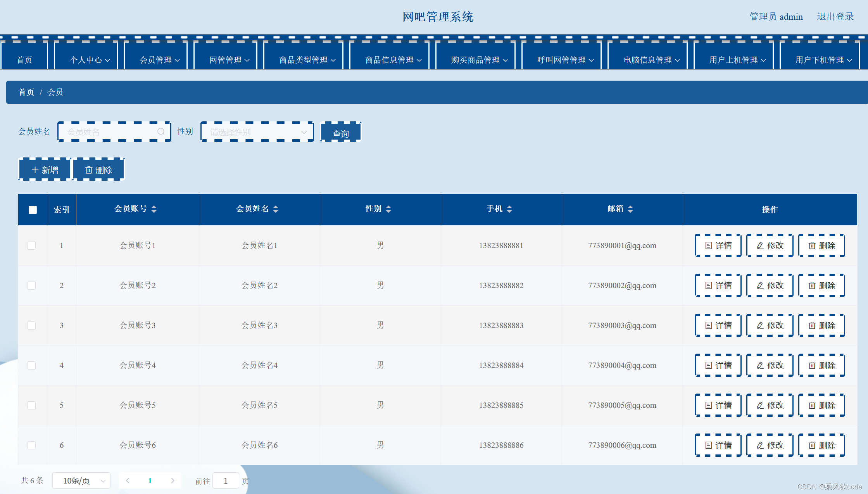
Task: Sort by 邮箱 column arrows
Action: [630, 209]
